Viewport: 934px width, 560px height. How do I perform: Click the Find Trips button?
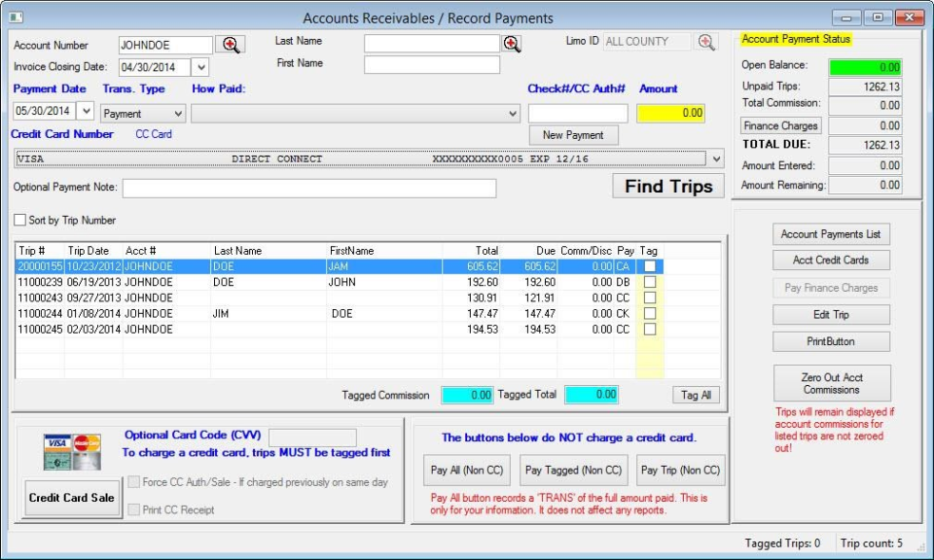coord(667,186)
